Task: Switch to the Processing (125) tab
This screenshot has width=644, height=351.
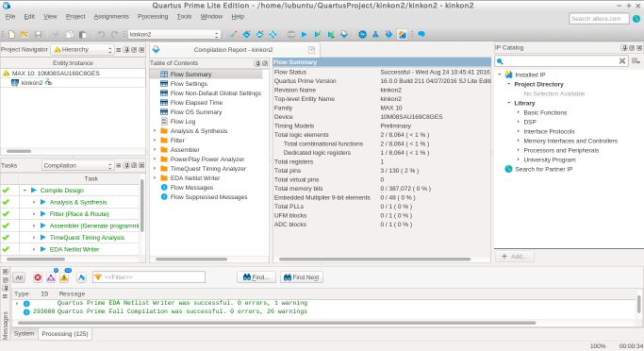Action: [65, 334]
